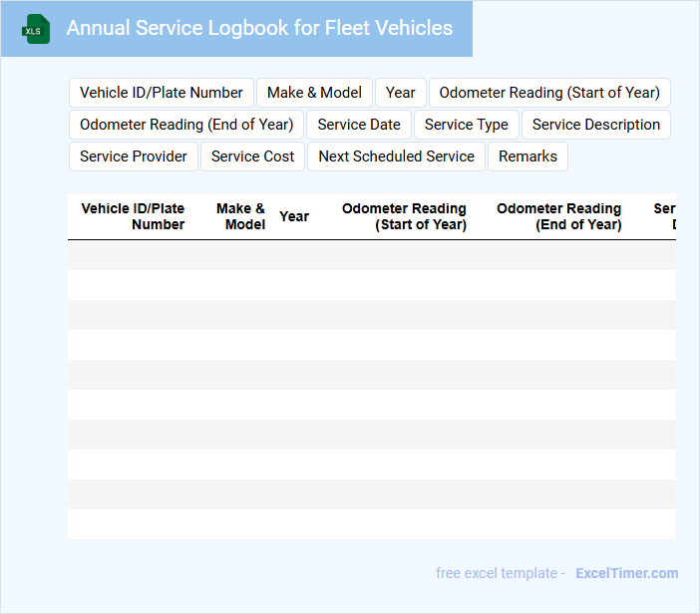Click Odometer Reading (End of Year) column header
This screenshot has height=614, width=700.
558,216
